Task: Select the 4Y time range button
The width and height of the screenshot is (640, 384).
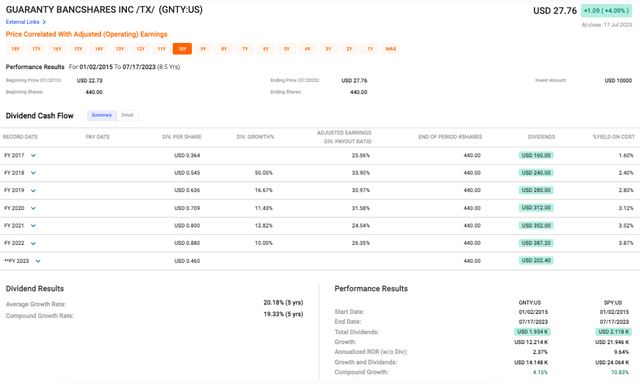Action: click(x=307, y=49)
